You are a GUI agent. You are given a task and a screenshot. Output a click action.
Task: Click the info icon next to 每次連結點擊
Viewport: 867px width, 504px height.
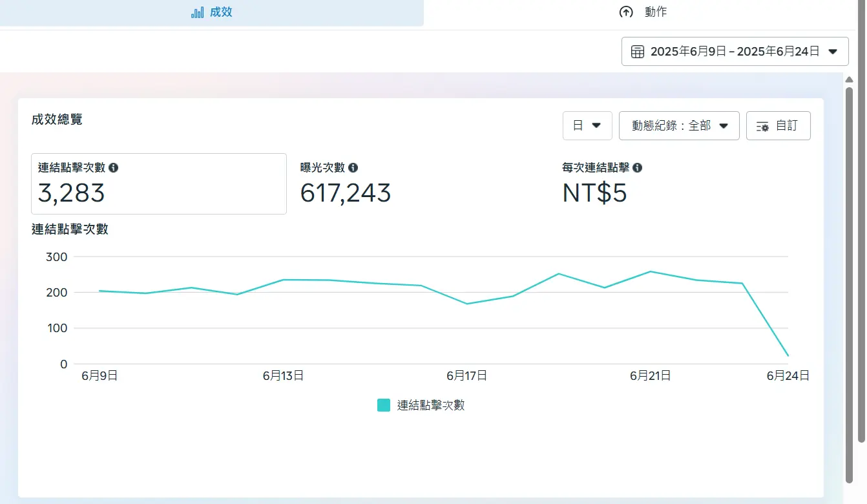pos(637,168)
